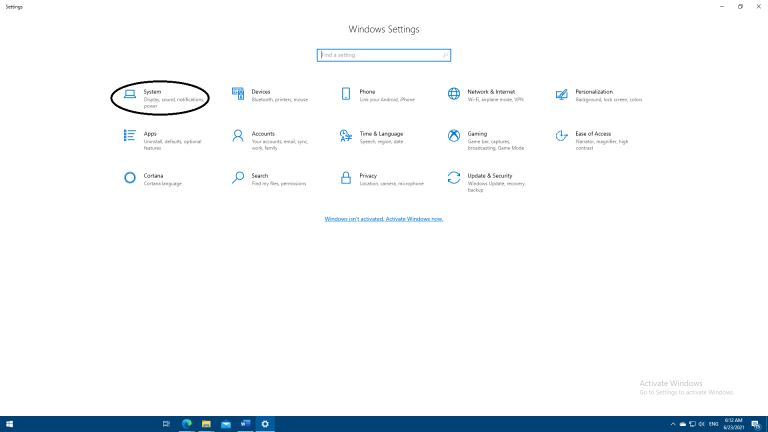Viewport: 768px width, 432px height.
Task: Open the Windows Start menu
Action: [x=9, y=424]
